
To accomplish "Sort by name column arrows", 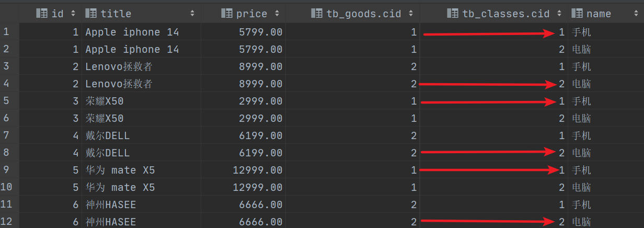I will point(636,14).
